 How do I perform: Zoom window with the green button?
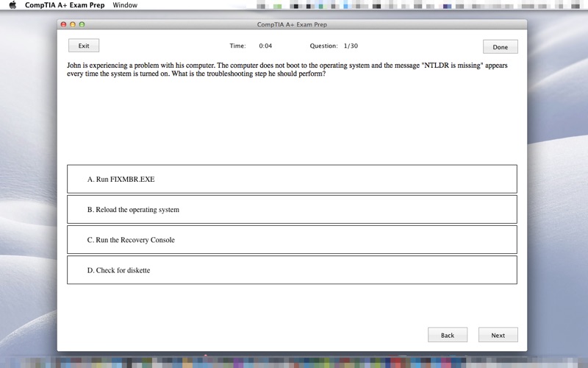pyautogui.click(x=82, y=24)
